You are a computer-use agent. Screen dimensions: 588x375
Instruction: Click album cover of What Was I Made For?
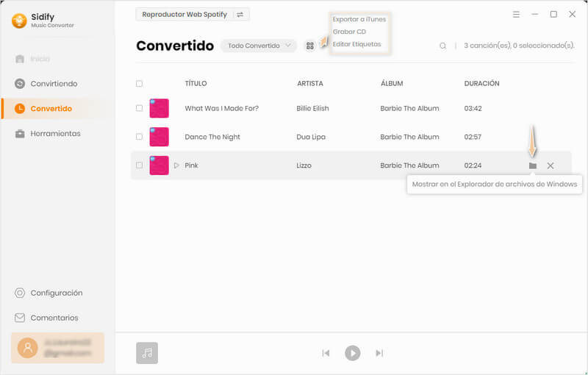click(159, 108)
